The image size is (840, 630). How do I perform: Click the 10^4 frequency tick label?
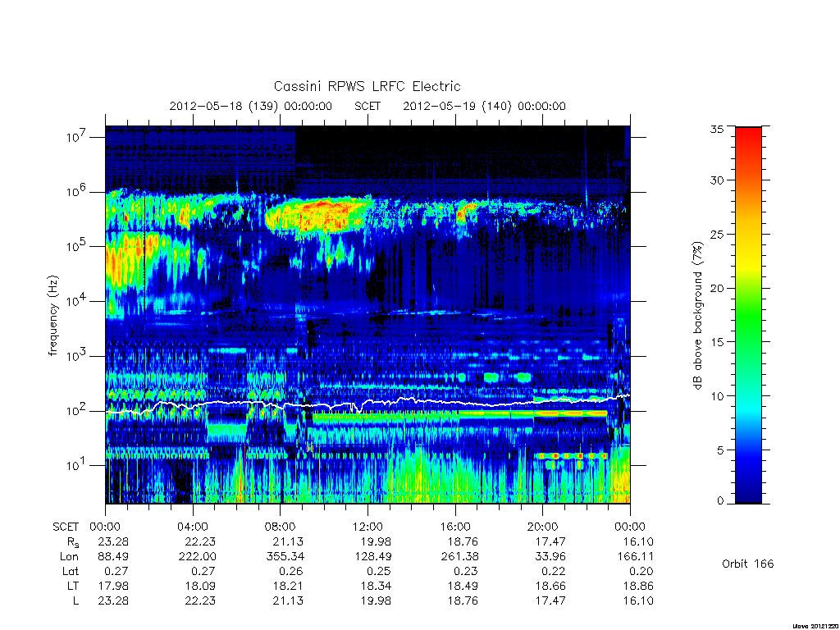click(x=77, y=301)
